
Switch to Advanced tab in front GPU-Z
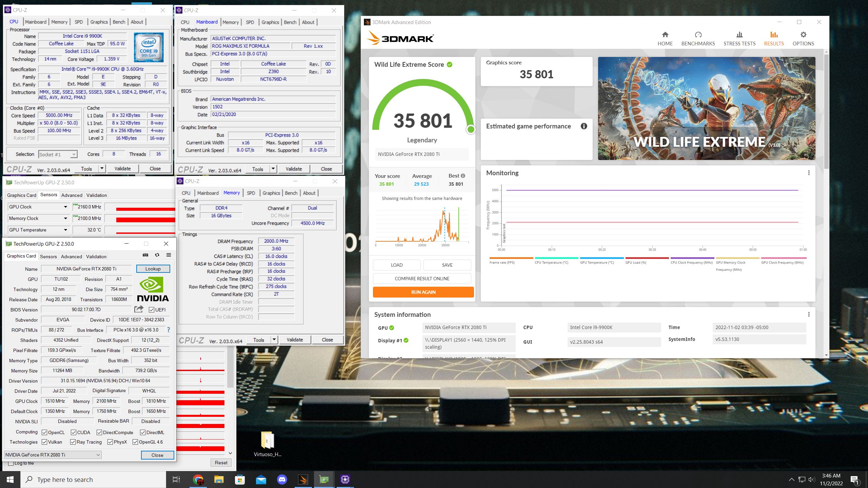72,257
